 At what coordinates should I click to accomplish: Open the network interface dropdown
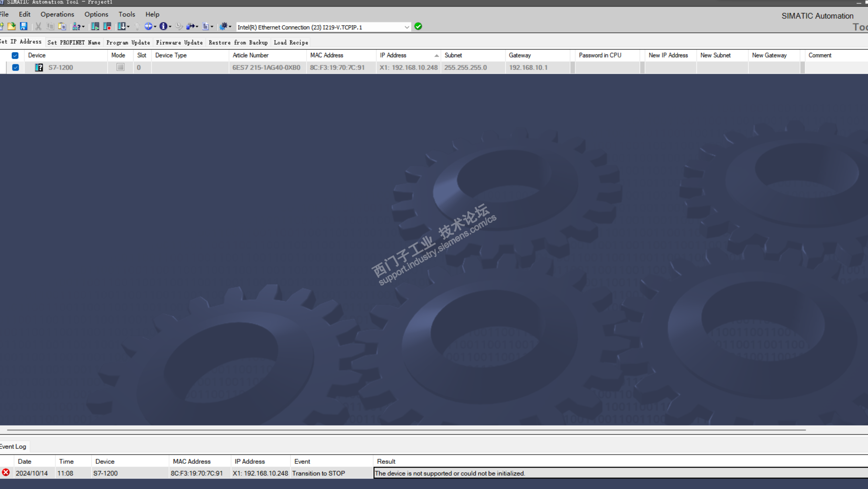coord(406,27)
